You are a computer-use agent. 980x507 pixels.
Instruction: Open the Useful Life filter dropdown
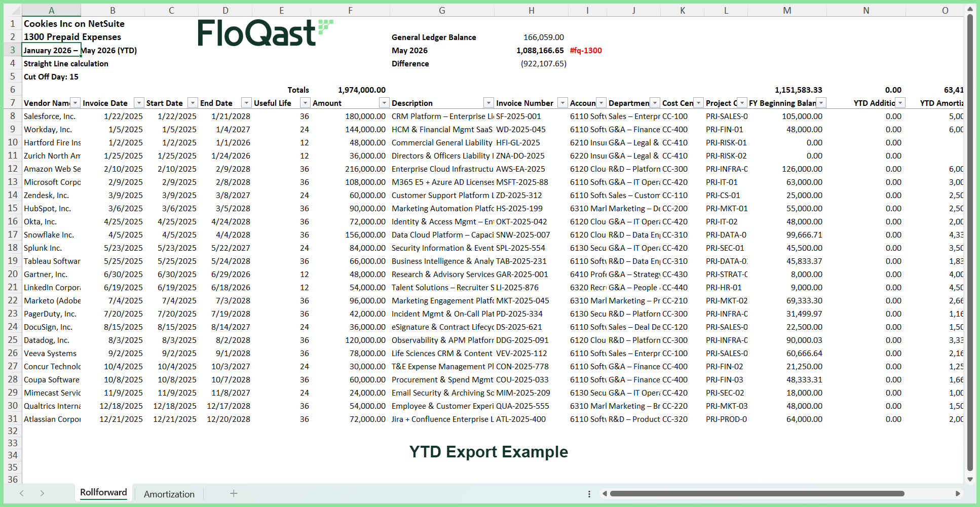(x=305, y=103)
